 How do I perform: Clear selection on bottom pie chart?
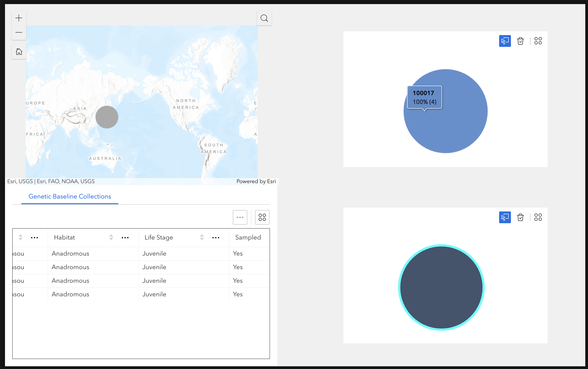pyautogui.click(x=520, y=217)
